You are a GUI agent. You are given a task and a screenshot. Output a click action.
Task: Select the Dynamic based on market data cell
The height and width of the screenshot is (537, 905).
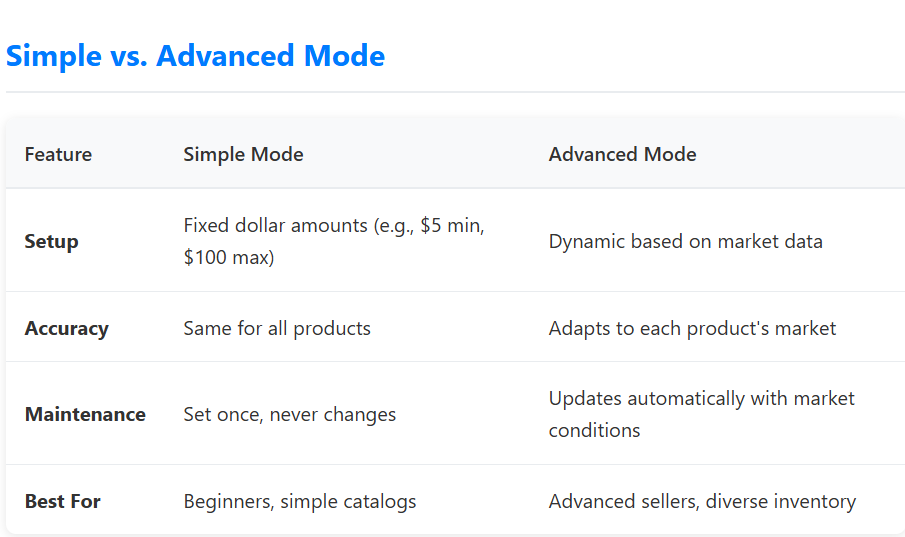coord(685,241)
